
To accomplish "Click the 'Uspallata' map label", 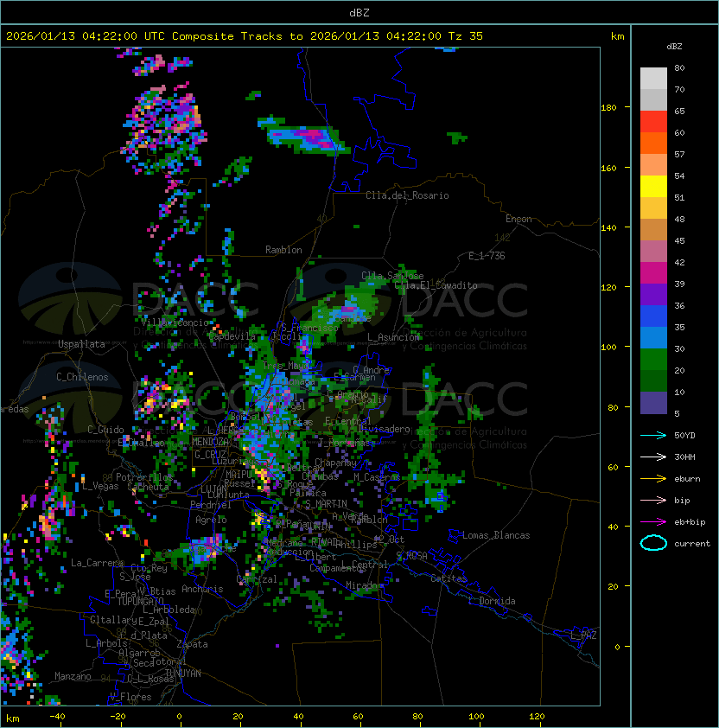I will pyautogui.click(x=81, y=344).
